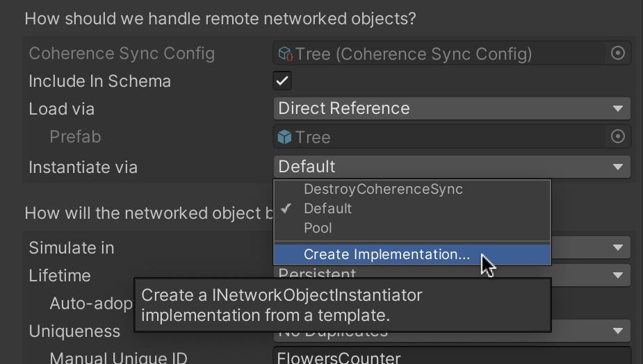Click the Include In Schema label
The height and width of the screenshot is (364, 643).
click(x=99, y=81)
